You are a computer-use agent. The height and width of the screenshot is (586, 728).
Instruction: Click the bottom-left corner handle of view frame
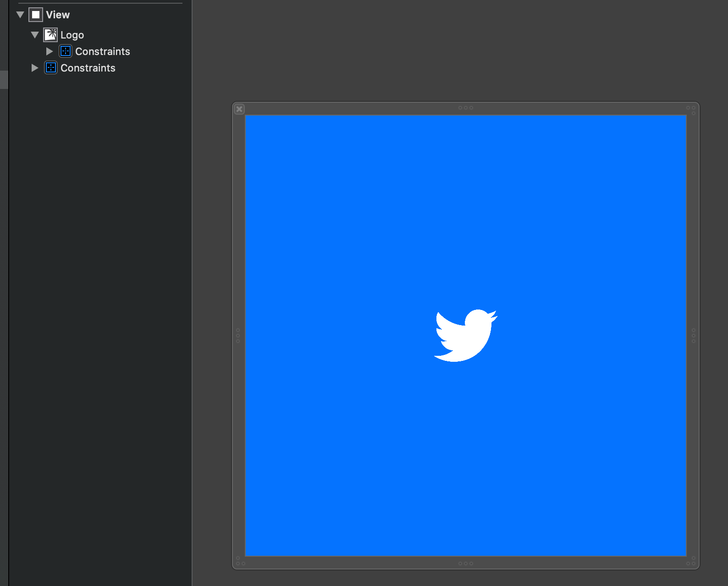pos(240,561)
